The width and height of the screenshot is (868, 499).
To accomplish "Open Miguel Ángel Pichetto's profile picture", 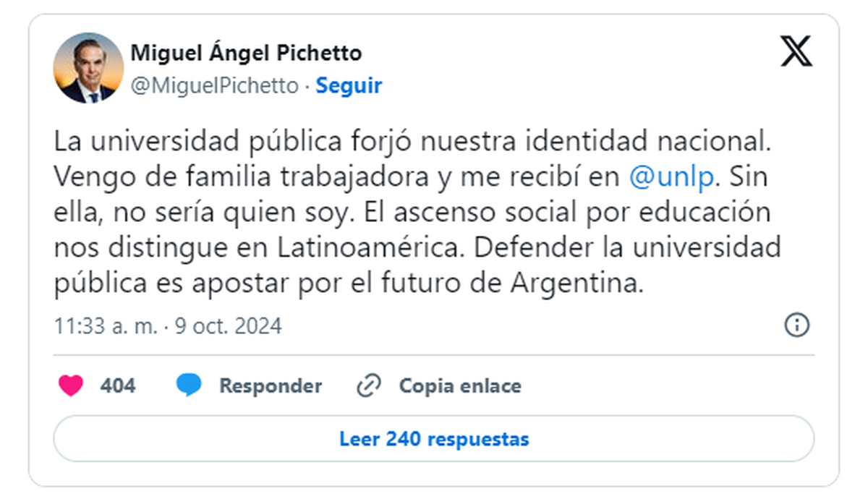I will (x=88, y=68).
